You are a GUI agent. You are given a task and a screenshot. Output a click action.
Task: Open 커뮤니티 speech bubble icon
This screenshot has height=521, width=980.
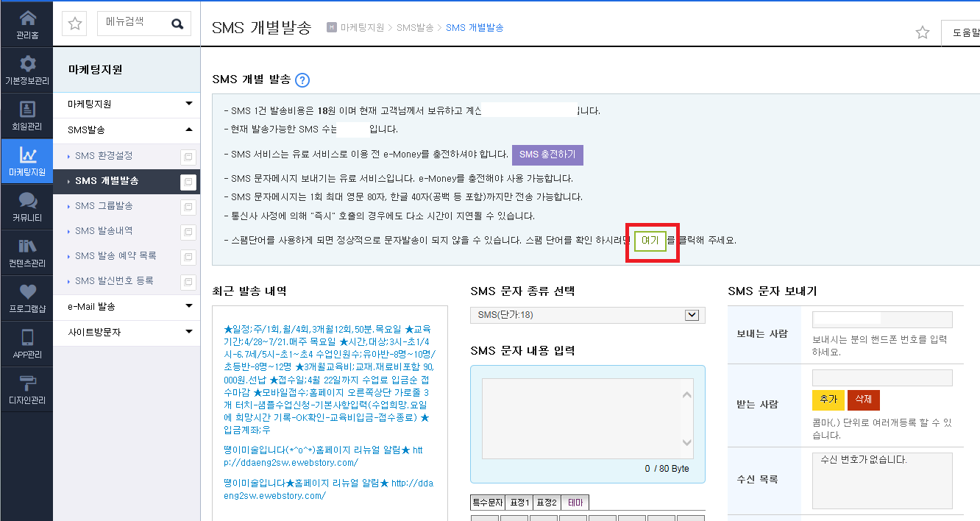(27, 201)
